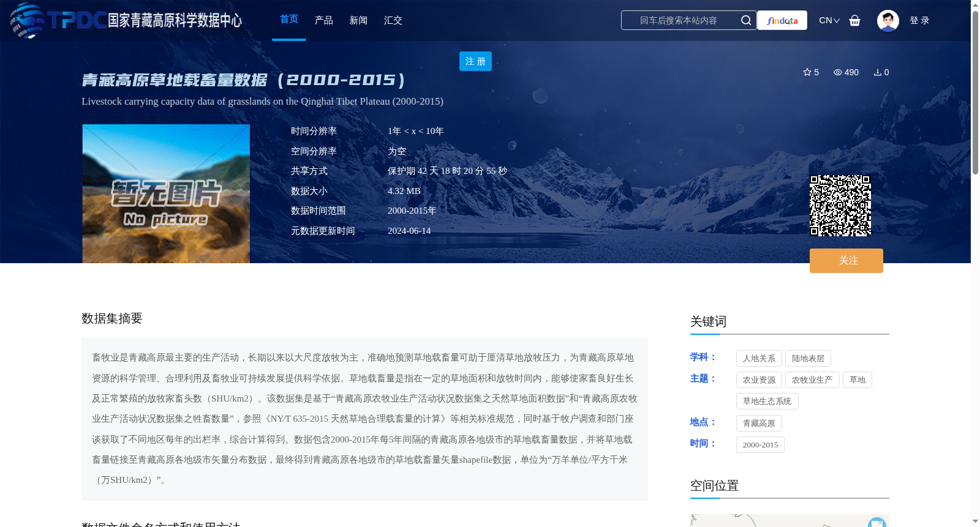
Task: Click the 数据集摘要 heading
Action: pyautogui.click(x=112, y=318)
